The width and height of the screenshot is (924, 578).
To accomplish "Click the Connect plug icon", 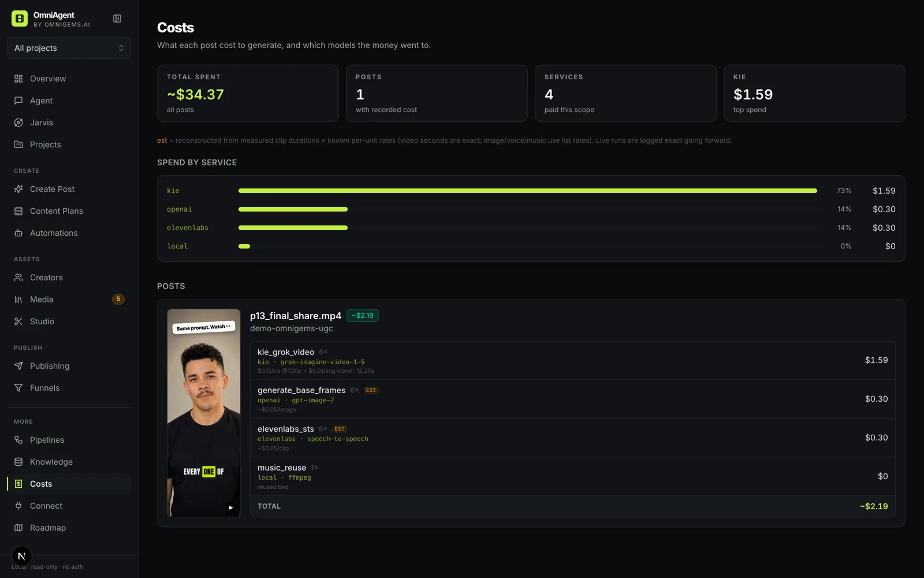I will [18, 506].
